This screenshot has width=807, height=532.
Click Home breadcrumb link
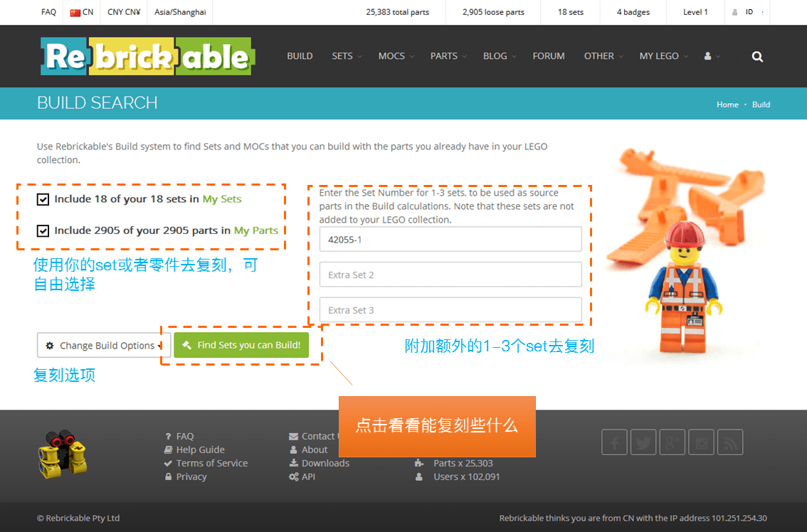point(727,105)
